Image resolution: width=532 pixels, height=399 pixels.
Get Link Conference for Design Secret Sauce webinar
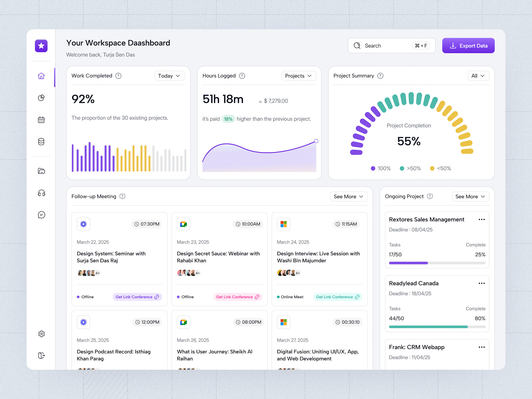[x=237, y=297]
